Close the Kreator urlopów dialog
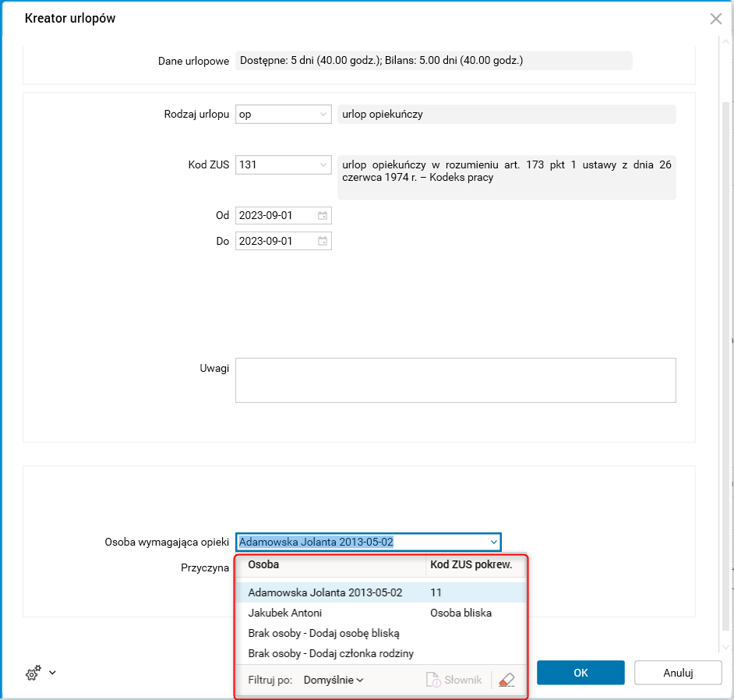Screen dimensions: 734x700 [716, 19]
